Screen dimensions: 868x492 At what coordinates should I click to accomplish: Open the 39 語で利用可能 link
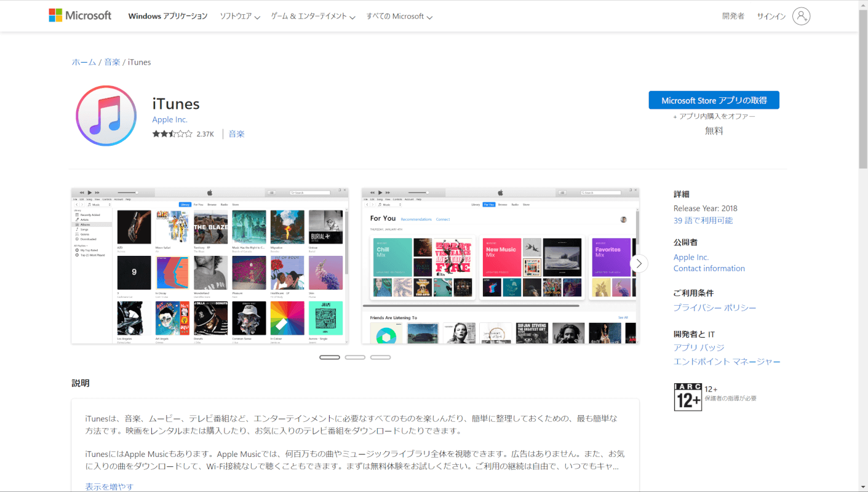pos(703,220)
